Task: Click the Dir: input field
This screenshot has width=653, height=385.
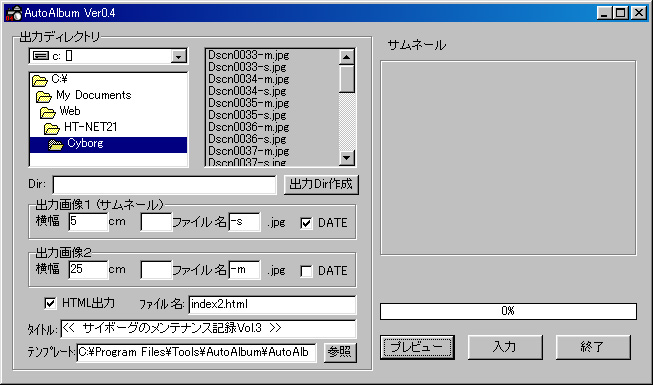Action: (x=164, y=185)
